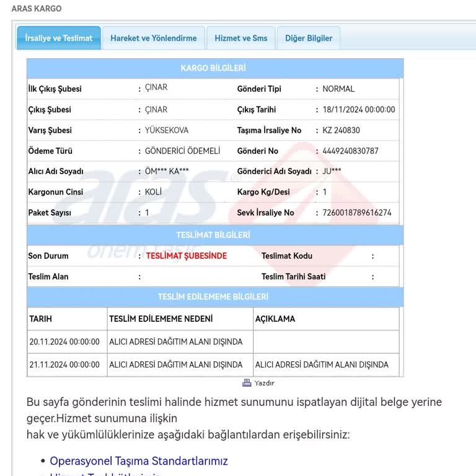The width and height of the screenshot is (476, 476).
Task: Open the Hizmet ve Sms tab
Action: (x=240, y=38)
